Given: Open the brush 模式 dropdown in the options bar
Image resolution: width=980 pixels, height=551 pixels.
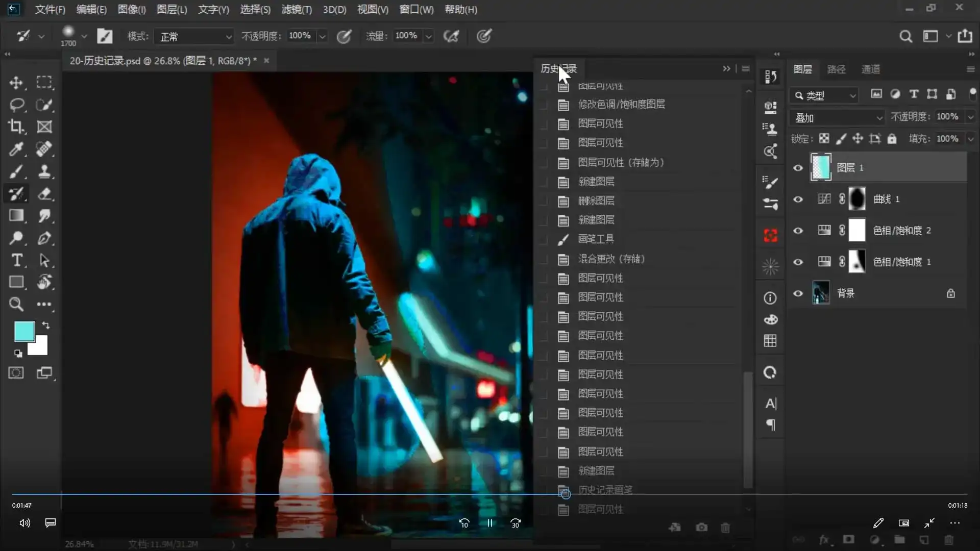Looking at the screenshot, I should (193, 36).
